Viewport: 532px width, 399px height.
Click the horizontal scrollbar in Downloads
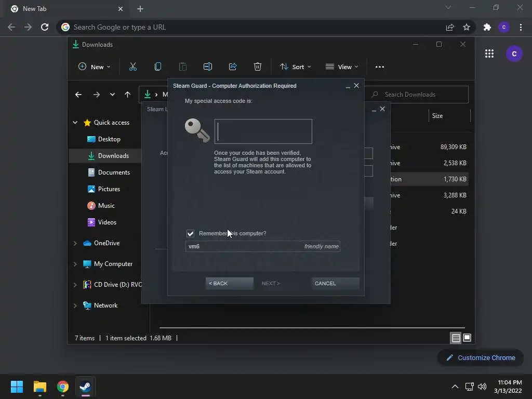312,328
